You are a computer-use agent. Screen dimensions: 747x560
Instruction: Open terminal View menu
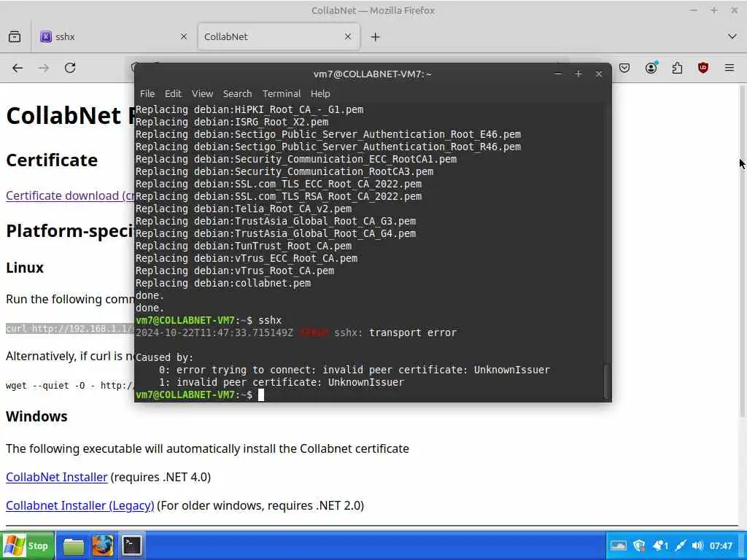203,94
